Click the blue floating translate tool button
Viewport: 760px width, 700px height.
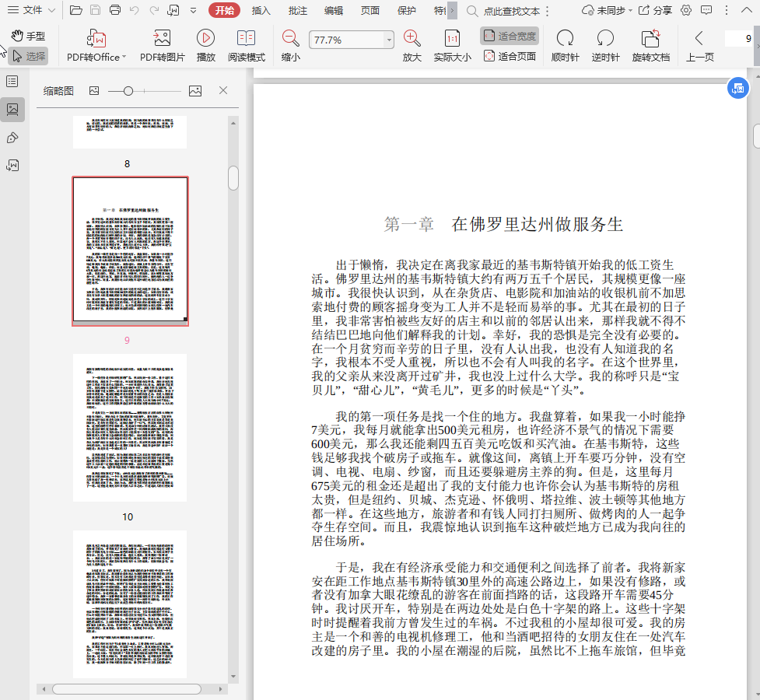[x=737, y=88]
